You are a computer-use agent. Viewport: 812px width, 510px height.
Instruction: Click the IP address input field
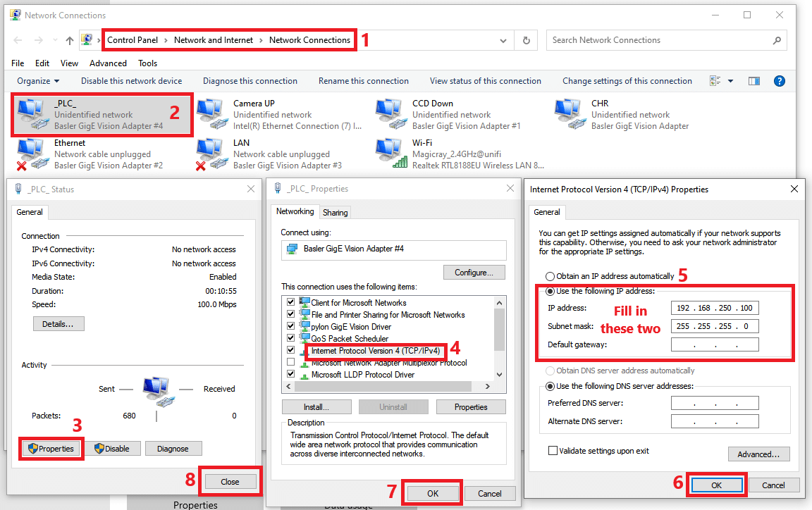pyautogui.click(x=715, y=308)
